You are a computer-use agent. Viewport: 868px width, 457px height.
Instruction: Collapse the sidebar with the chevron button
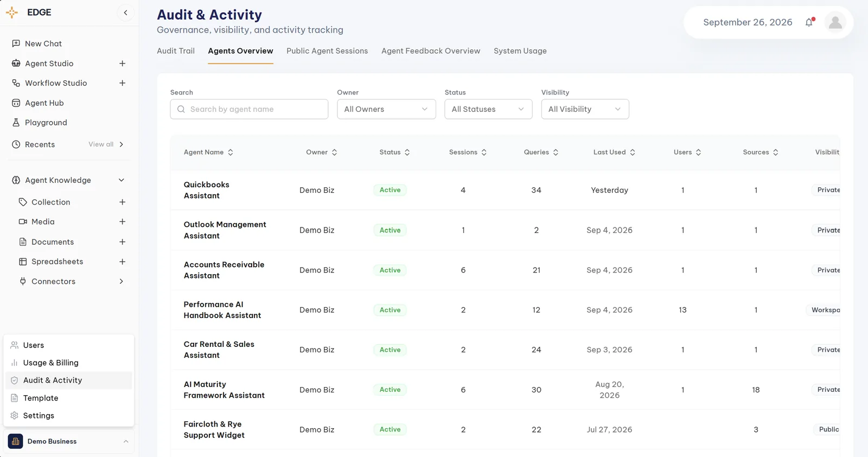point(125,12)
